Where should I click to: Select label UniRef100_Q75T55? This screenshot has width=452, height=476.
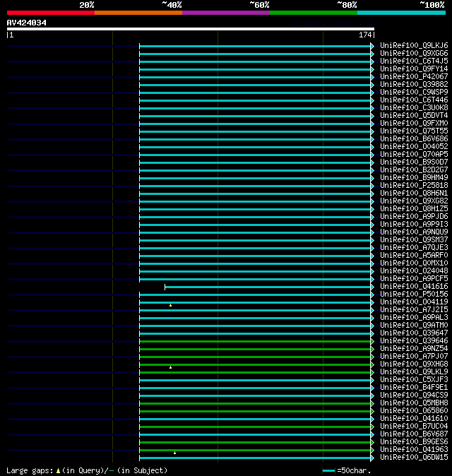pyautogui.click(x=414, y=131)
